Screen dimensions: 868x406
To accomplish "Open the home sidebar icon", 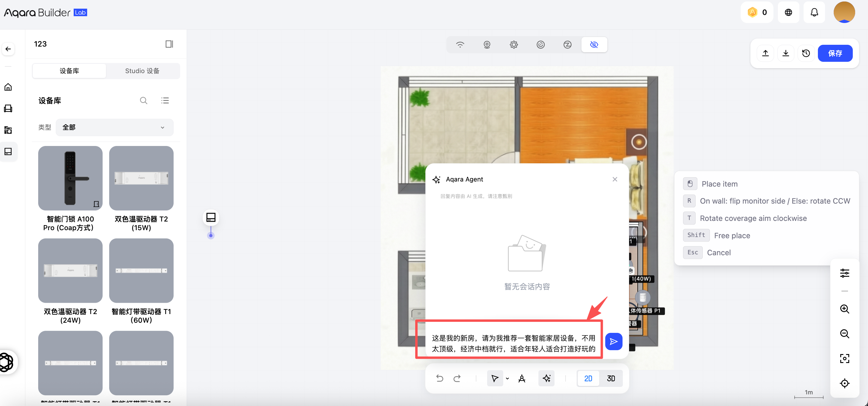I will coord(8,87).
